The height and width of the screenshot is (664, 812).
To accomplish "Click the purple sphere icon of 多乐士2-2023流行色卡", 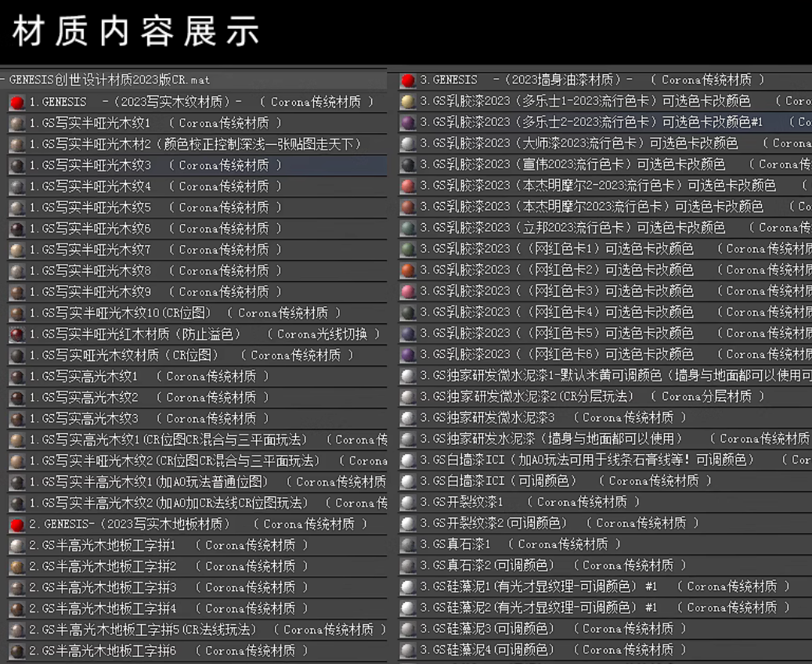I will point(408,123).
